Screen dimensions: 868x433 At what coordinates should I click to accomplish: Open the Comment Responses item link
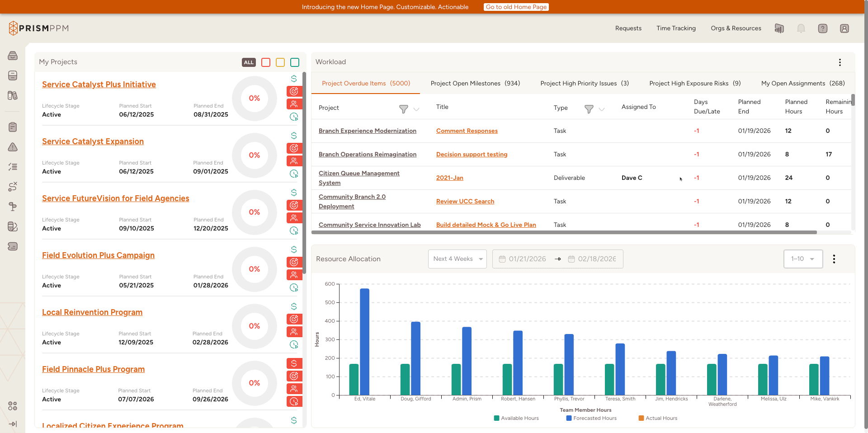coord(467,131)
